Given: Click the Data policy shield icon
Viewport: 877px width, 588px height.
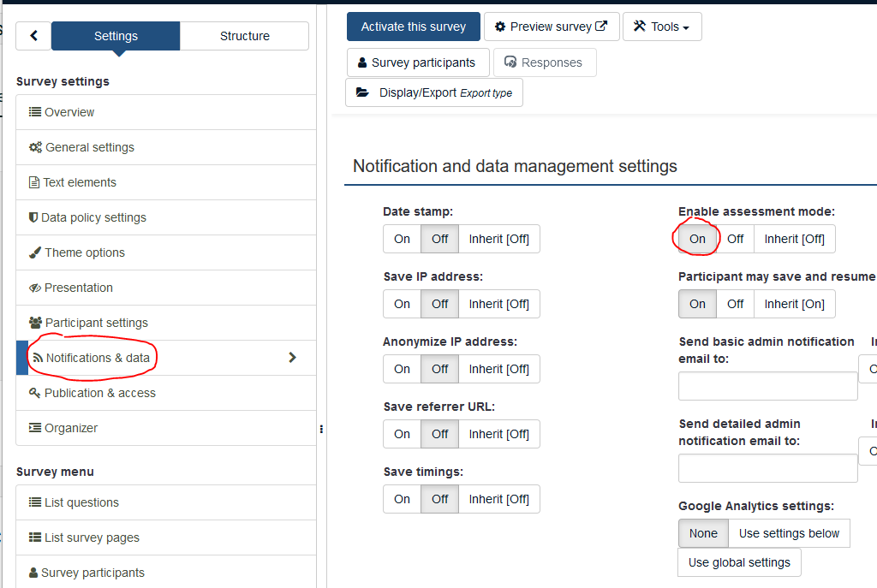Looking at the screenshot, I should [x=33, y=217].
